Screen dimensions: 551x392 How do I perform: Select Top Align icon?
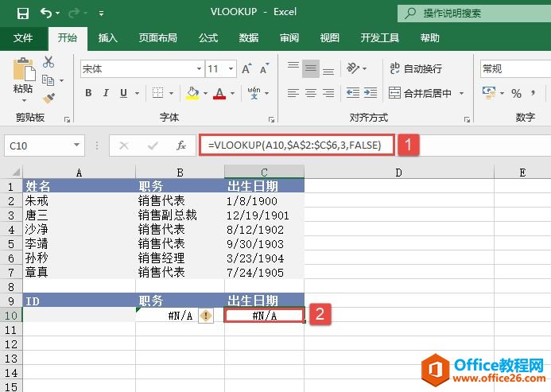pyautogui.click(x=293, y=65)
